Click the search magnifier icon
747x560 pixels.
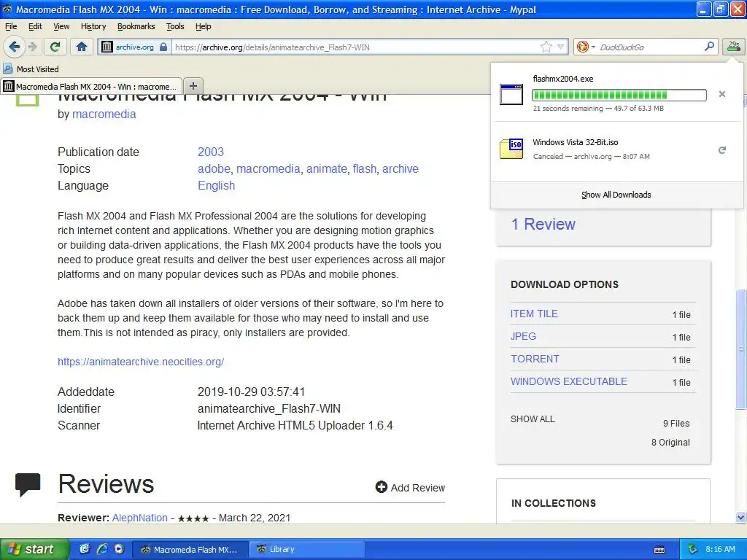point(709,47)
